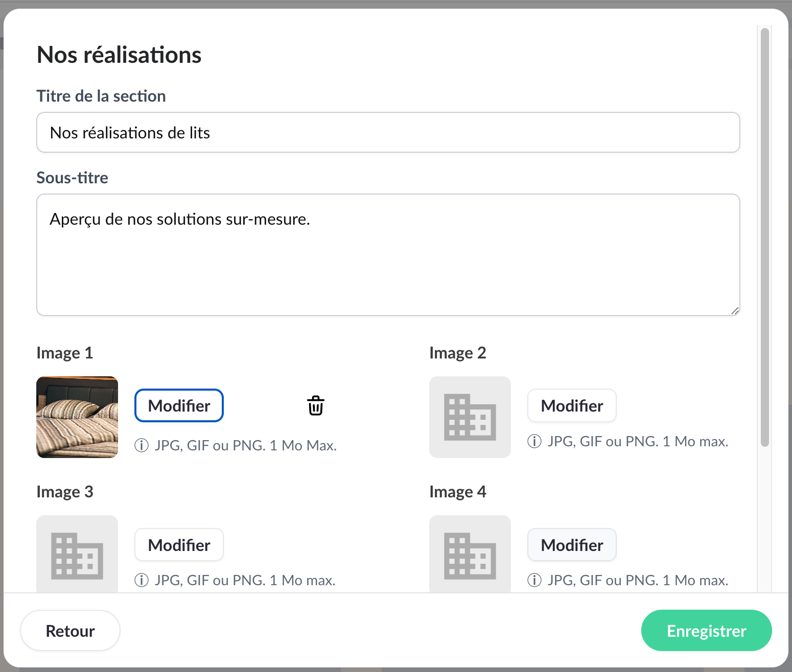
Task: Open the Image 1 bed photo thumbnail
Action: click(77, 417)
